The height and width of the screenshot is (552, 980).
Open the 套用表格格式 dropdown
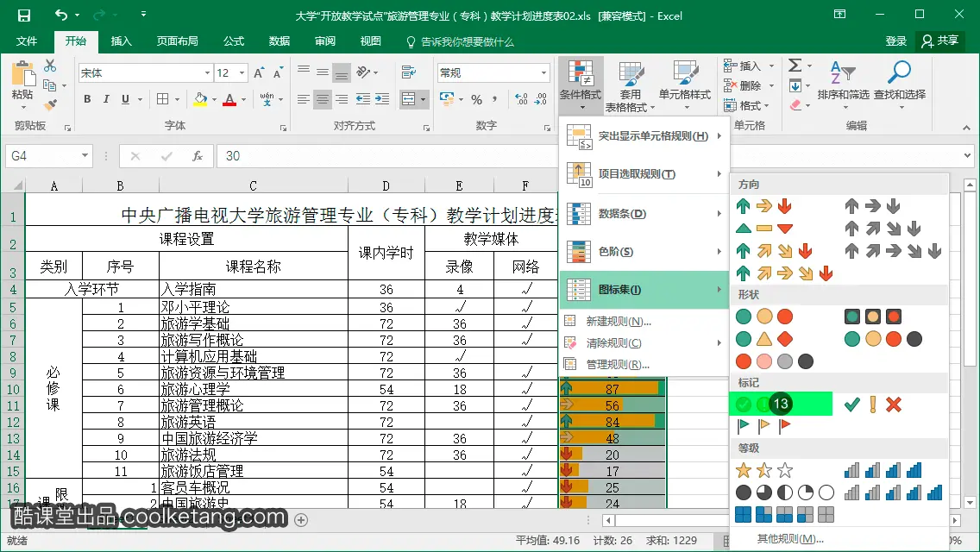(x=630, y=86)
